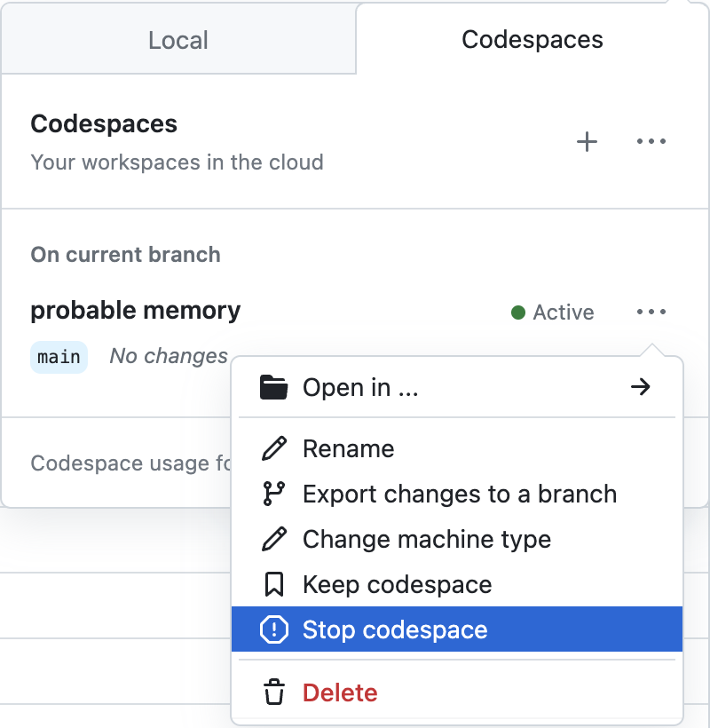Select Rename from the menu
The width and height of the screenshot is (710, 728).
click(348, 448)
